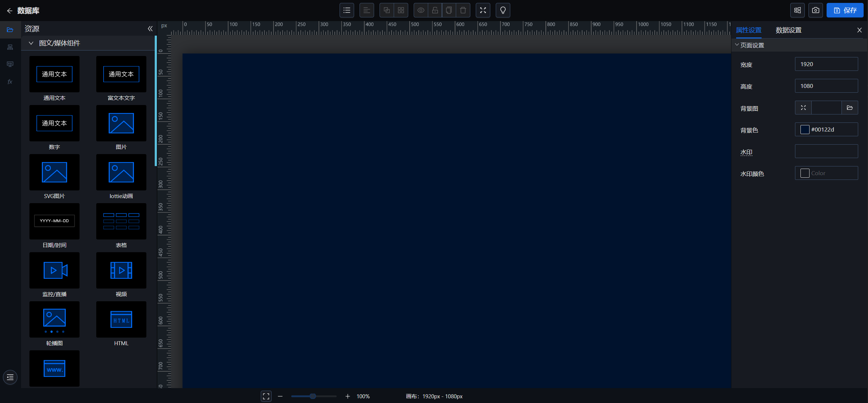The width and height of the screenshot is (868, 403).
Task: Select the folder resources sidebar icon
Action: pyautogui.click(x=10, y=30)
